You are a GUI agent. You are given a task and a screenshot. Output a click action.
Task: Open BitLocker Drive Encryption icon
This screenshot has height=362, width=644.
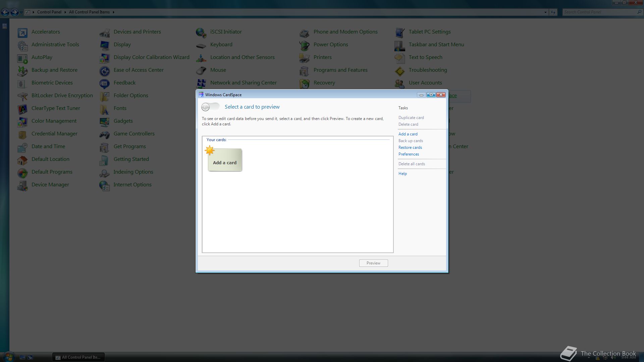[22, 96]
